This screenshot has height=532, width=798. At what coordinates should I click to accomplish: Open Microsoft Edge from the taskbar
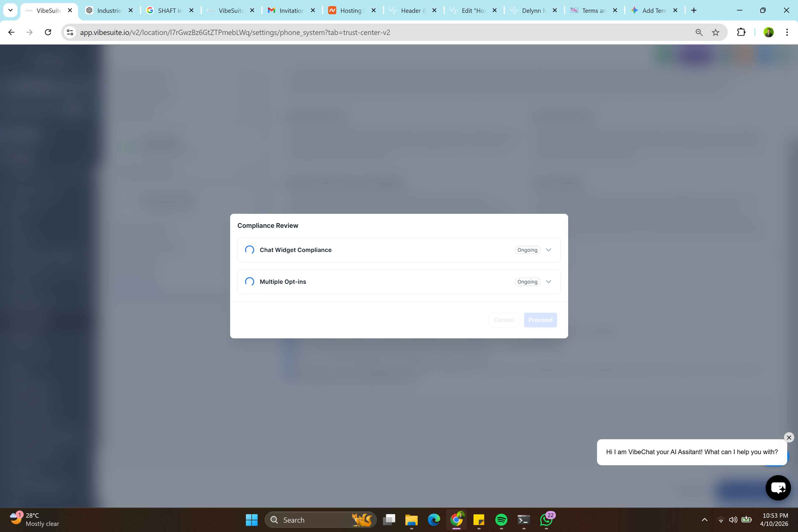434,520
